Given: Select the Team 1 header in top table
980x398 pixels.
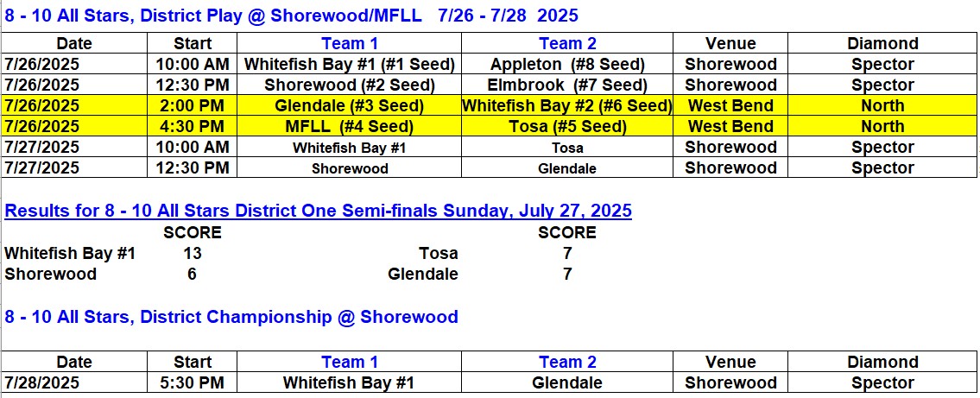Looking at the screenshot, I should coord(350,44).
